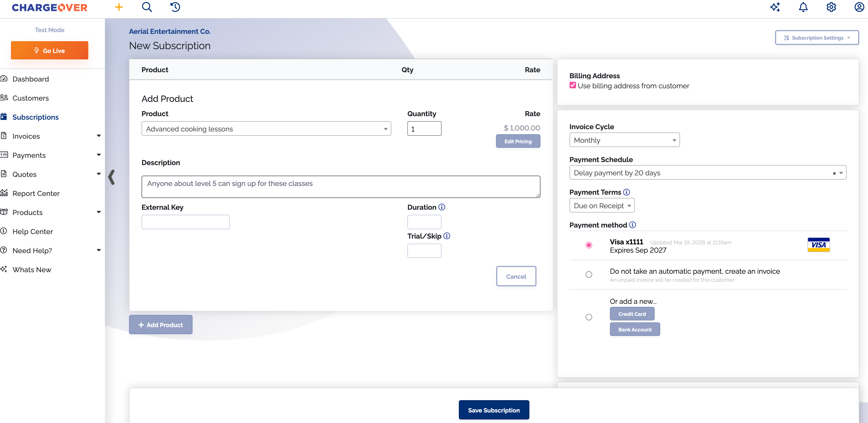Click the orange plus quick-add icon
This screenshot has height=423, width=868.
119,7
